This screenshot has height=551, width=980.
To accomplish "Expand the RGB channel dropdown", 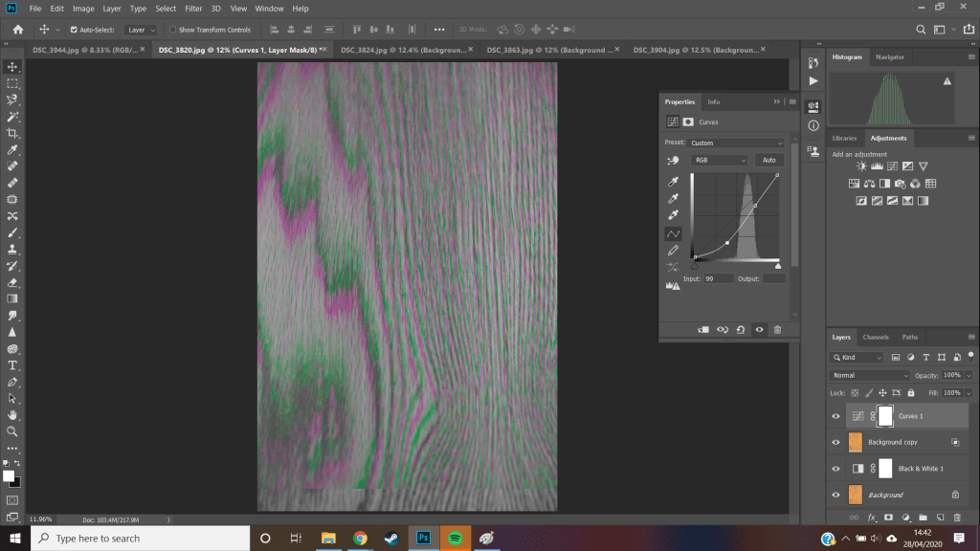I will [x=719, y=160].
